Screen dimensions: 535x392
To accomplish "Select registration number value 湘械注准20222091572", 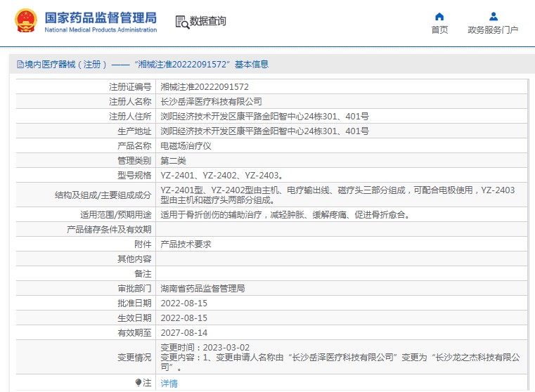I will coord(205,87).
